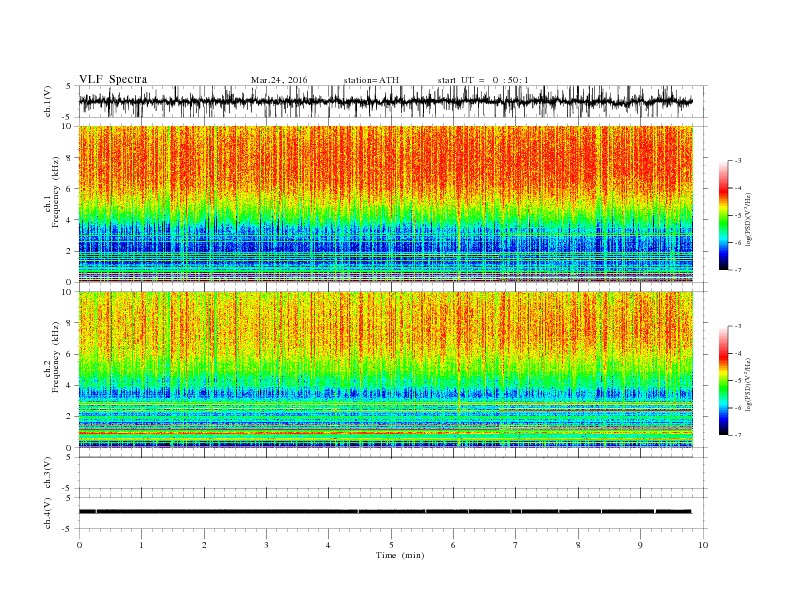
Task: Click the time axis tick label '0'
Action: (79, 545)
